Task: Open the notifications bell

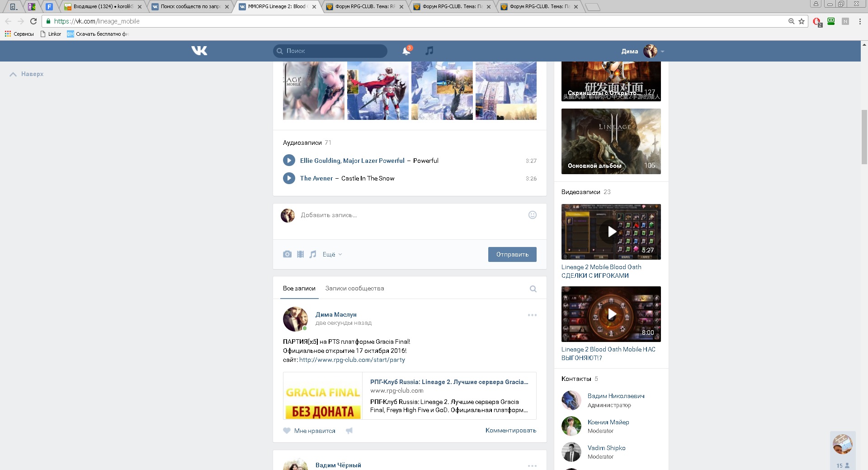Action: [406, 51]
